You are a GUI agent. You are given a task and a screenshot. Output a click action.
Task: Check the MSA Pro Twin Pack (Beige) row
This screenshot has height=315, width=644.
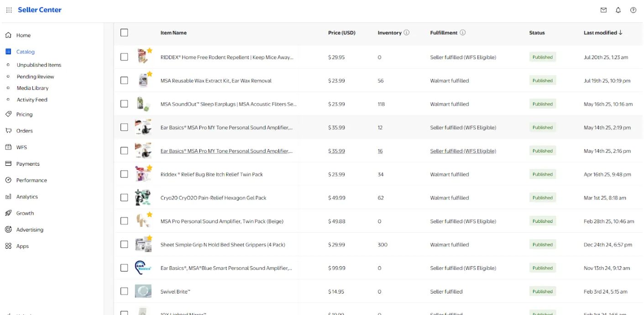pos(124,221)
